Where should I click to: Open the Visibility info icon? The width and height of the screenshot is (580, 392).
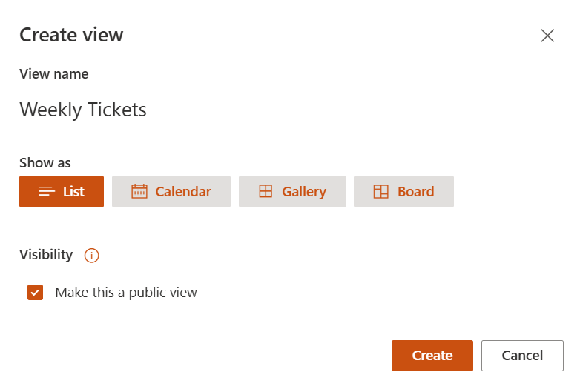click(x=92, y=256)
